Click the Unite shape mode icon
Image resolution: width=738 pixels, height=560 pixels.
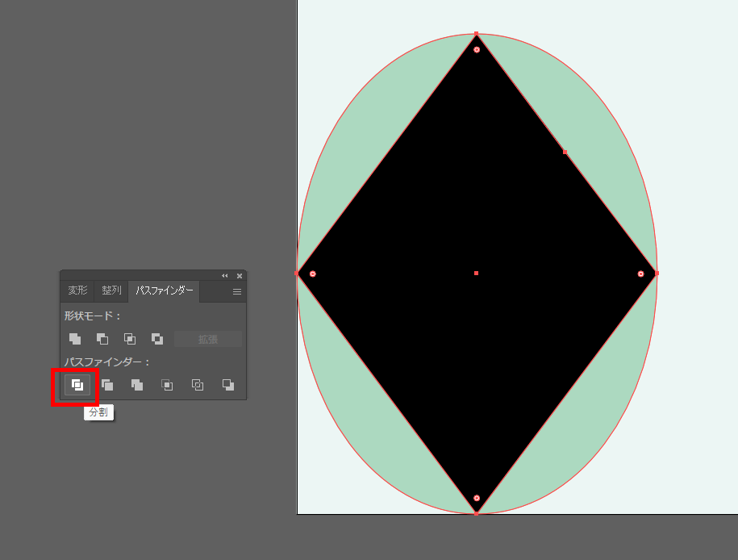click(75, 339)
